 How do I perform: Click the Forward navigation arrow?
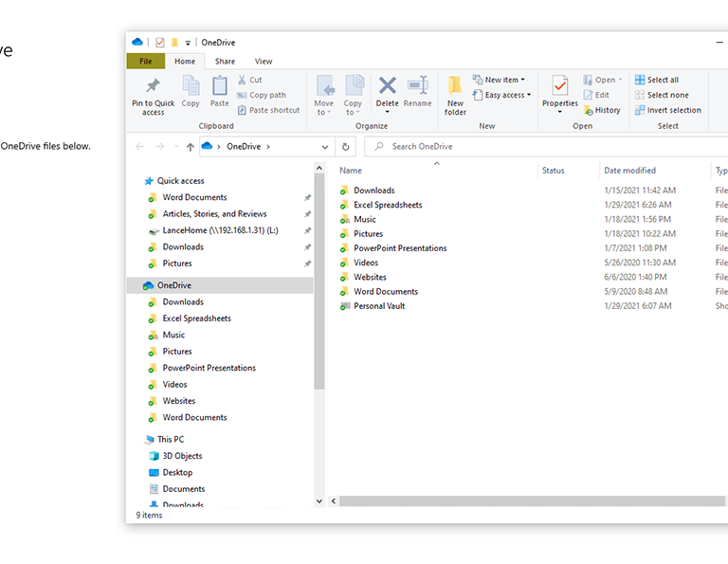[x=159, y=147]
